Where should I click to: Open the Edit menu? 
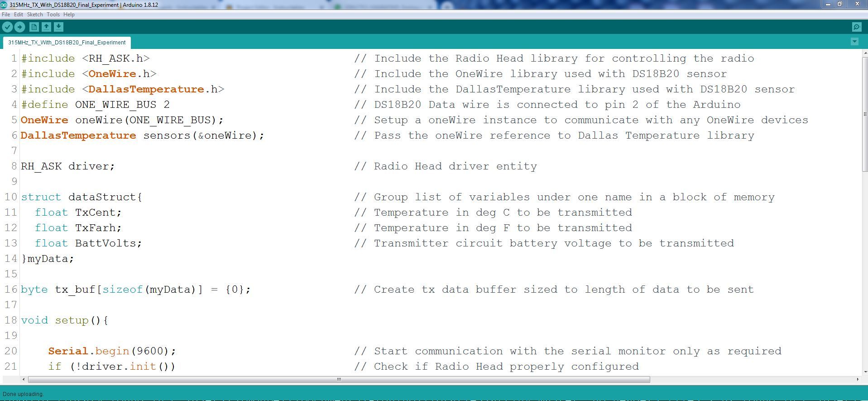(x=19, y=14)
